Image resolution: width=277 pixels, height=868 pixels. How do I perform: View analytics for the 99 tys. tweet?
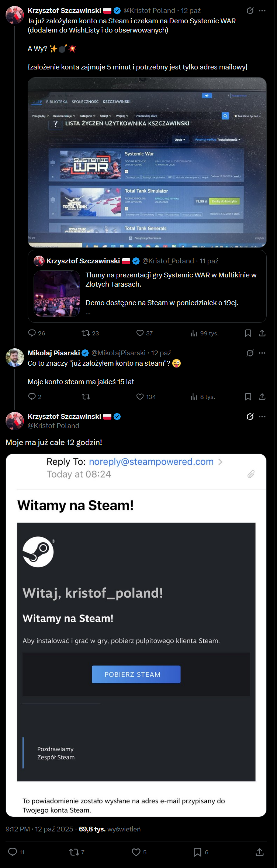[x=194, y=333]
